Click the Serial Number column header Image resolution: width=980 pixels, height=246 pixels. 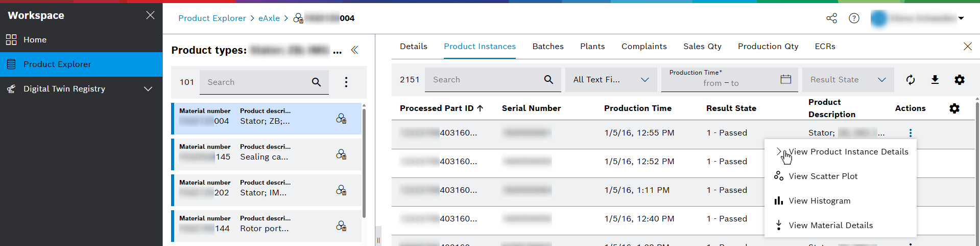pos(531,108)
